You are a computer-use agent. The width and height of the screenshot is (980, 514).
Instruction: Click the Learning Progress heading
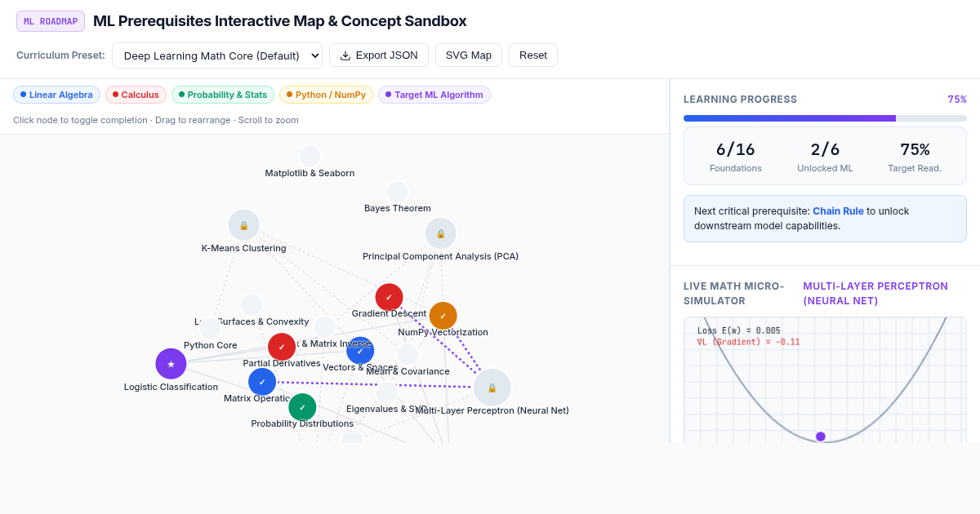point(740,100)
